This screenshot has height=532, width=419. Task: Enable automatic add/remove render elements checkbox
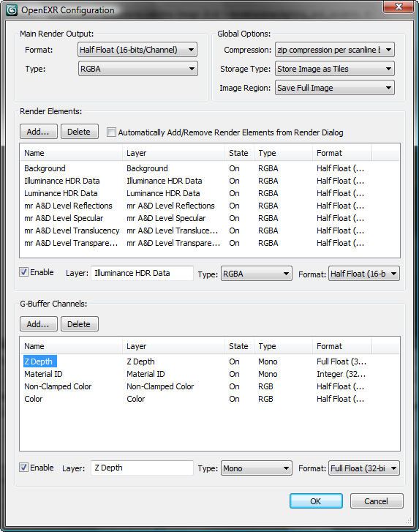click(111, 132)
